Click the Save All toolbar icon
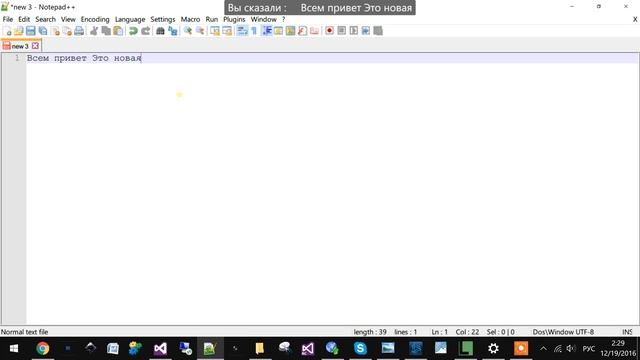 [43, 31]
